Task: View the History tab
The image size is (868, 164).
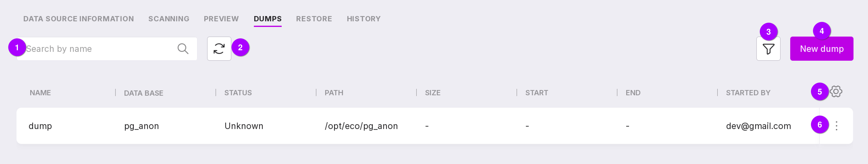Action: coord(363,19)
